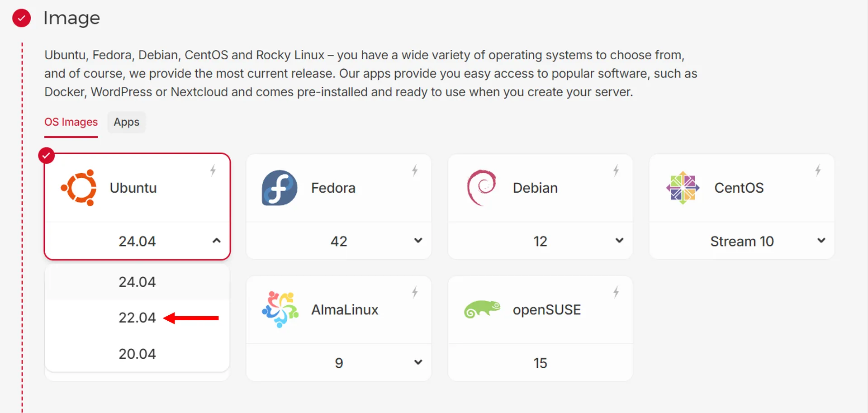
Task: Click the lightning bolt on Ubuntu card
Action: click(213, 171)
